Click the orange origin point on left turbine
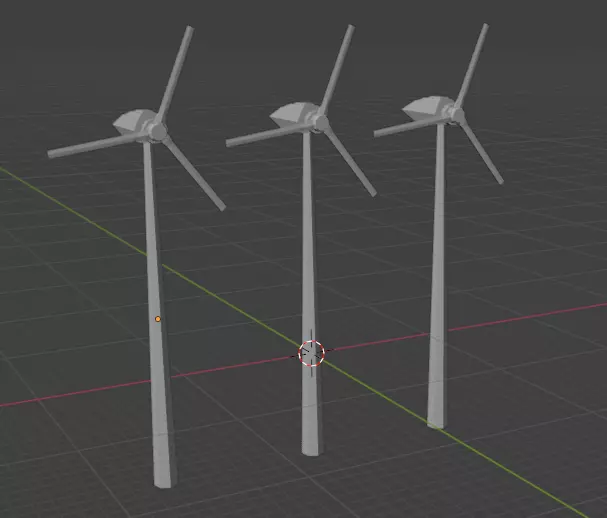The image size is (607, 518). pyautogui.click(x=158, y=319)
